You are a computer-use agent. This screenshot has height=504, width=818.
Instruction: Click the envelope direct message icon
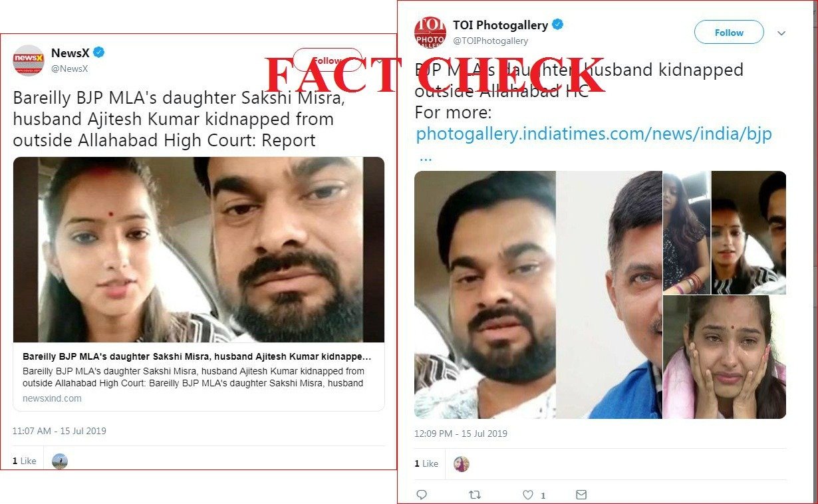(x=581, y=495)
